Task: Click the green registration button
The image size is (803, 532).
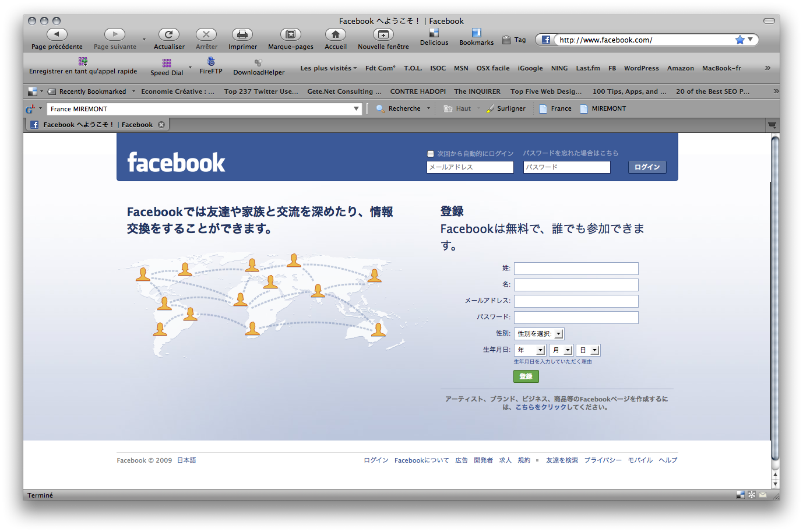Action: point(526,376)
